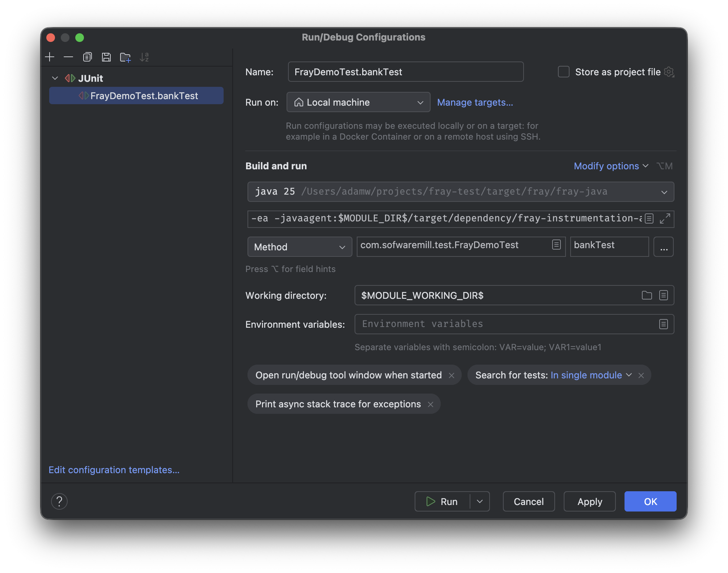Viewport: 728px width, 573px height.
Task: Remove the selected run configuration
Action: [69, 57]
